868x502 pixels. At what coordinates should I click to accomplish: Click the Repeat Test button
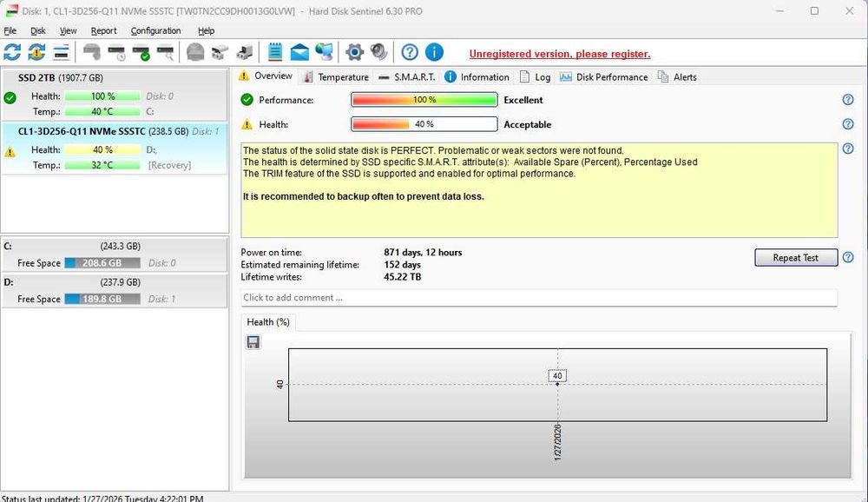point(795,258)
